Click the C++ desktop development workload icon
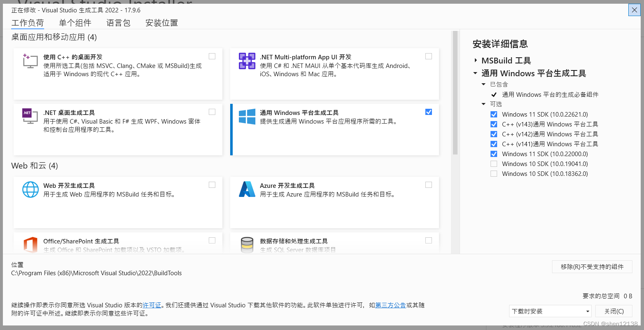 click(x=30, y=61)
